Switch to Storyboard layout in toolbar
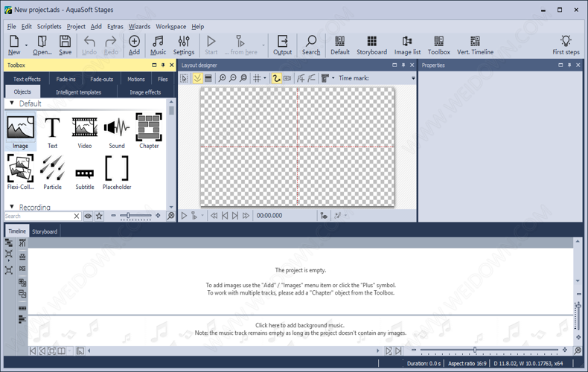This screenshot has height=372, width=588. 371,45
